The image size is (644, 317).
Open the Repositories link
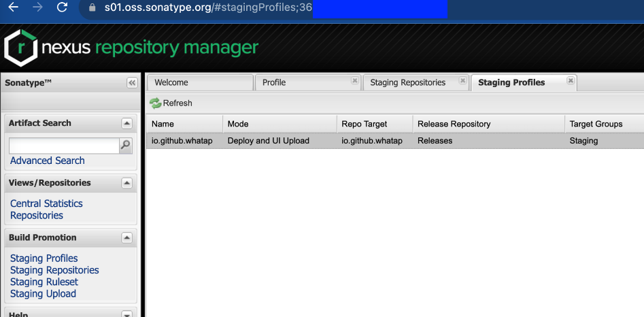tap(37, 216)
